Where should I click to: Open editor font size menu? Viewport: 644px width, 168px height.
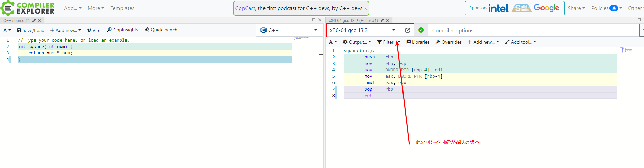click(x=7, y=30)
